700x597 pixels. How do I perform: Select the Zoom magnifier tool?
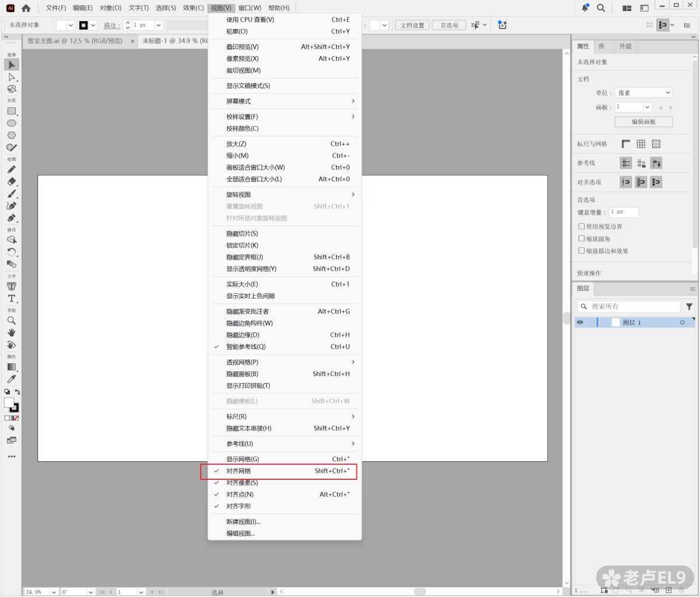(x=12, y=321)
